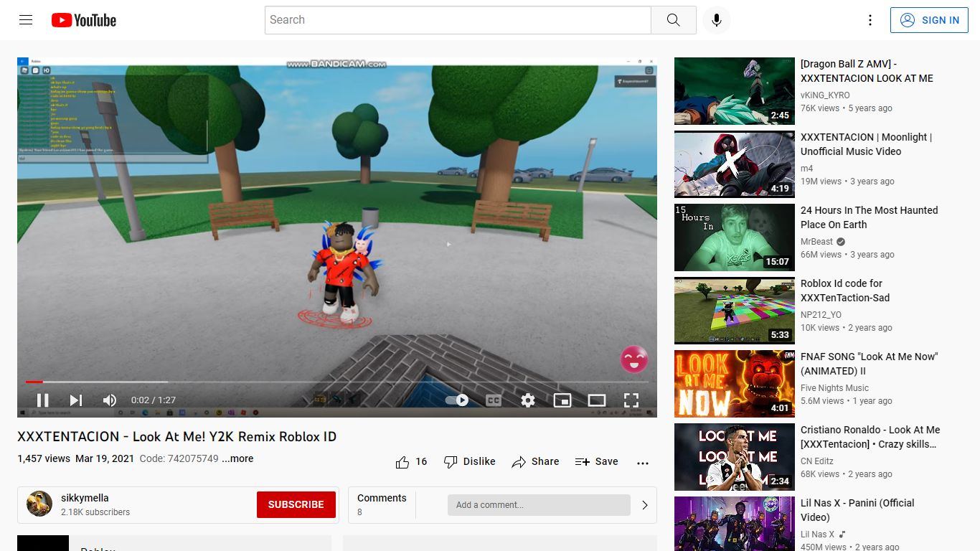Open MrBeast channel link
Screen dimensions: 980x551
[x=817, y=242]
